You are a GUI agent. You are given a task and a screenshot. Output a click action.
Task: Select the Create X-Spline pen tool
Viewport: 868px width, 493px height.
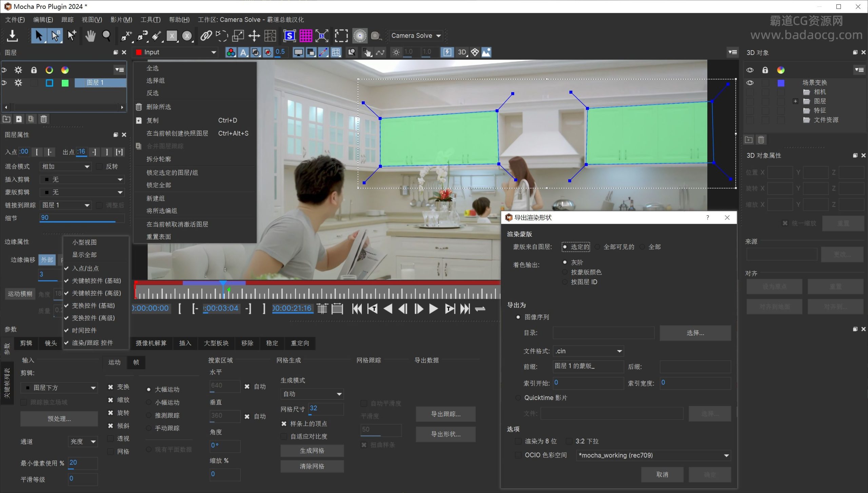tap(126, 36)
